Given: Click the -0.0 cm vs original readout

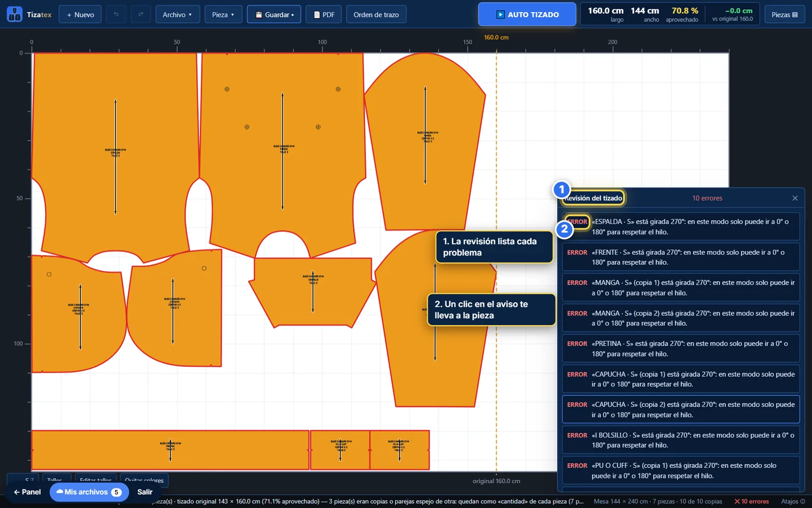Looking at the screenshot, I should click(x=733, y=14).
